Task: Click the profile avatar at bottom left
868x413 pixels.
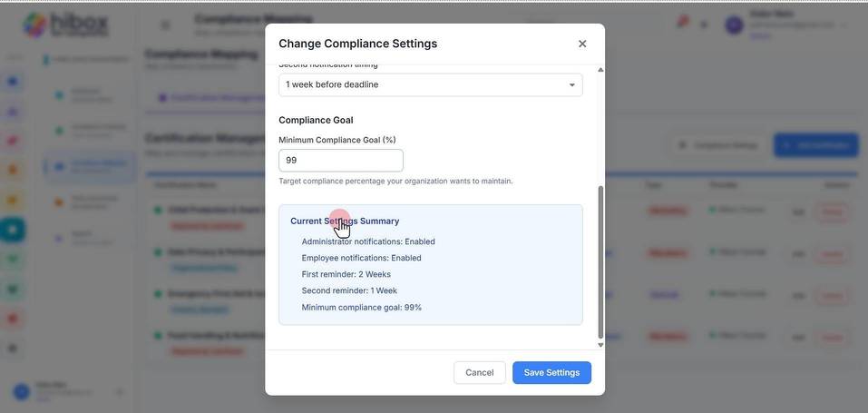Action: [x=22, y=391]
